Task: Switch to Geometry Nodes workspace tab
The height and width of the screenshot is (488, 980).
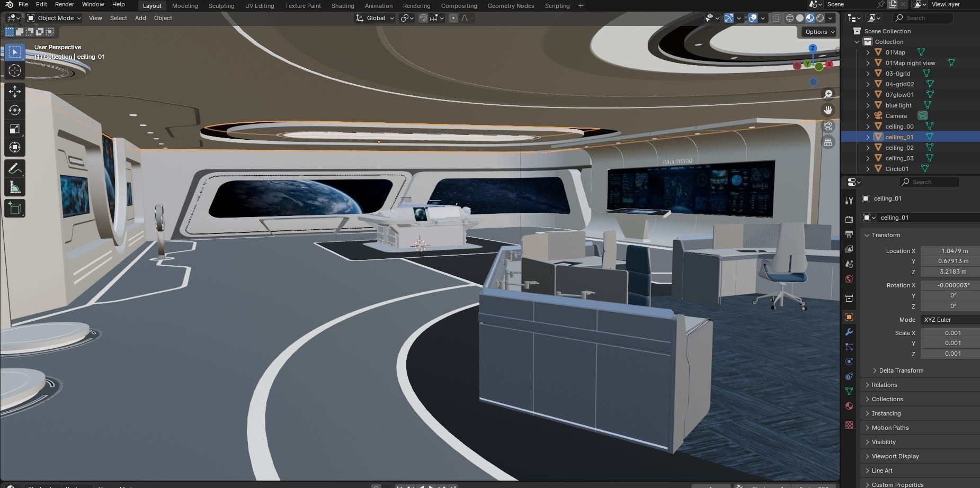Action: (511, 6)
